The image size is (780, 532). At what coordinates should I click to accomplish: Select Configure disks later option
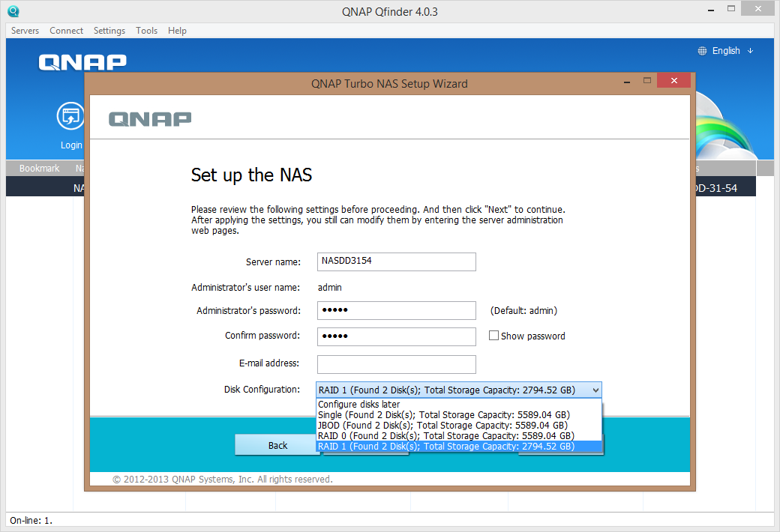click(459, 404)
